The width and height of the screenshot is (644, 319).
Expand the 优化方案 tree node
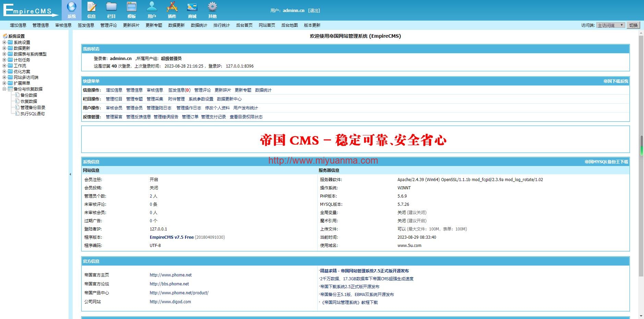tap(4, 71)
